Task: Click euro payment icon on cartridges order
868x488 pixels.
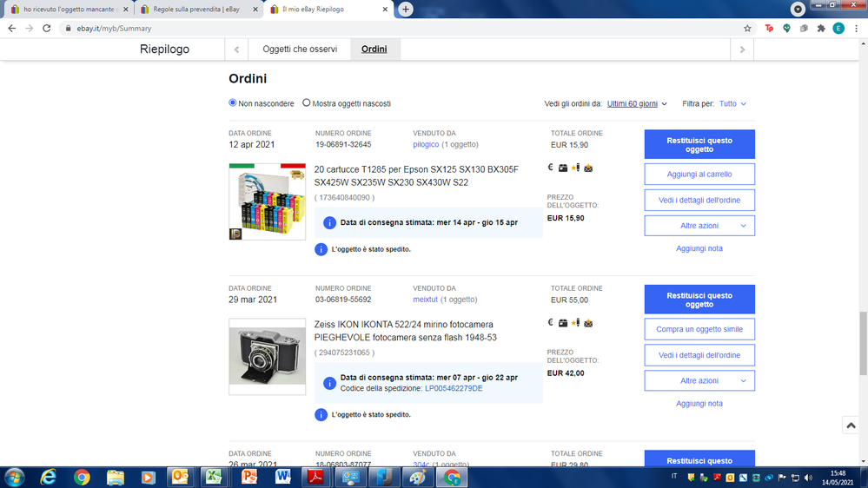Action: [550, 168]
